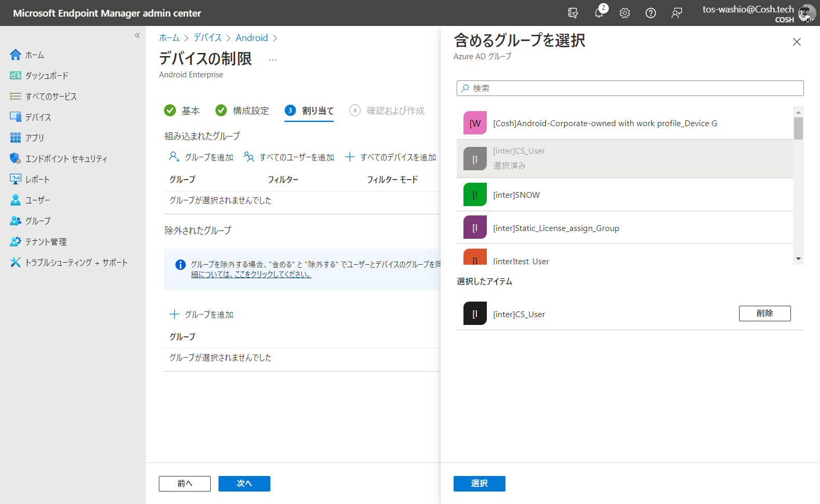820x504 pixels.
Task: Go to the 基本 wizard step
Action: [182, 111]
